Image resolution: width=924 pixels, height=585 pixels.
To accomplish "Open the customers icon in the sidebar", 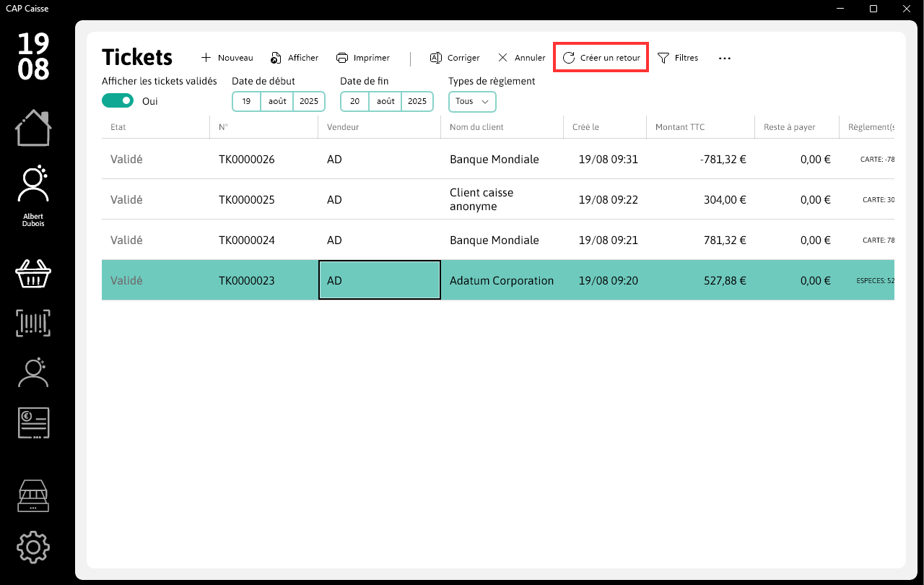I will (33, 373).
